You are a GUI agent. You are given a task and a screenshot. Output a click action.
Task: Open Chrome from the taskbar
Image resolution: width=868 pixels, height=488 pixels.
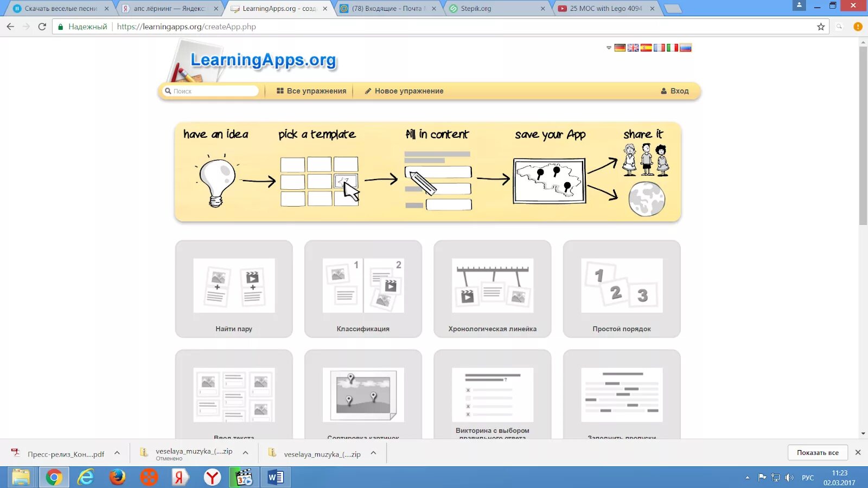coord(54,477)
